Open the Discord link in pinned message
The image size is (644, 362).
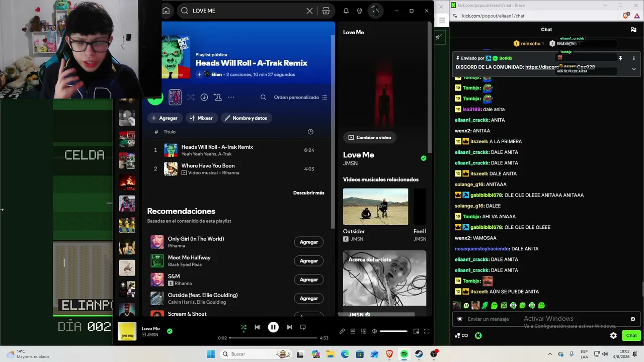point(560,67)
